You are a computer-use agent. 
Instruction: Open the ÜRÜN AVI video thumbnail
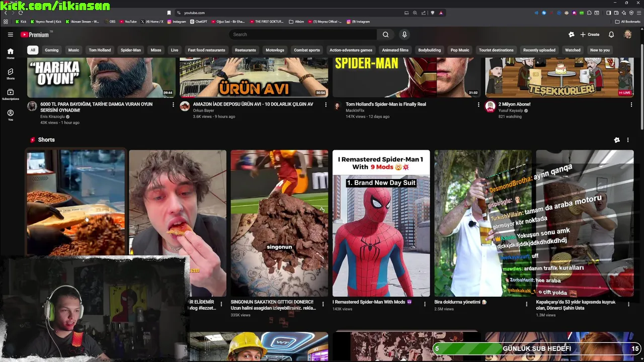pos(254,77)
